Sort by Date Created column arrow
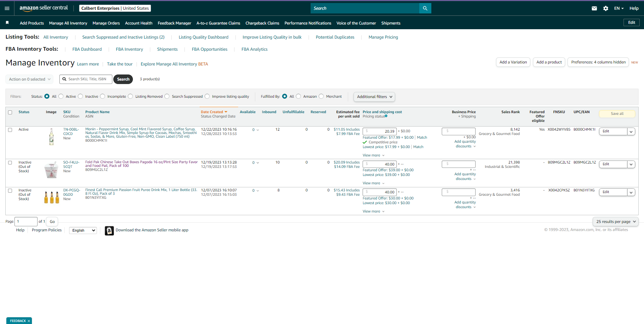This screenshot has height=324, width=644. (x=226, y=112)
